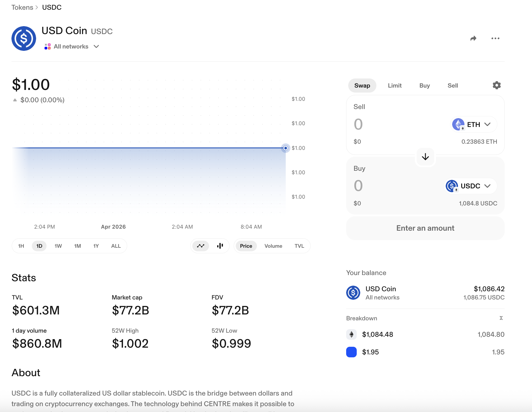532x412 pixels.
Task: Click the USD Coin logo icon in header
Action: coord(24,38)
